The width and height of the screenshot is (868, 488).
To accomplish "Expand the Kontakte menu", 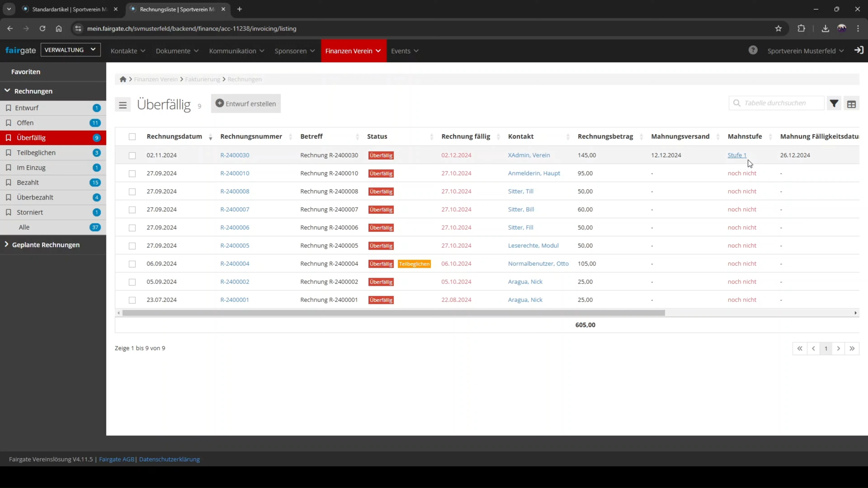I will [128, 51].
